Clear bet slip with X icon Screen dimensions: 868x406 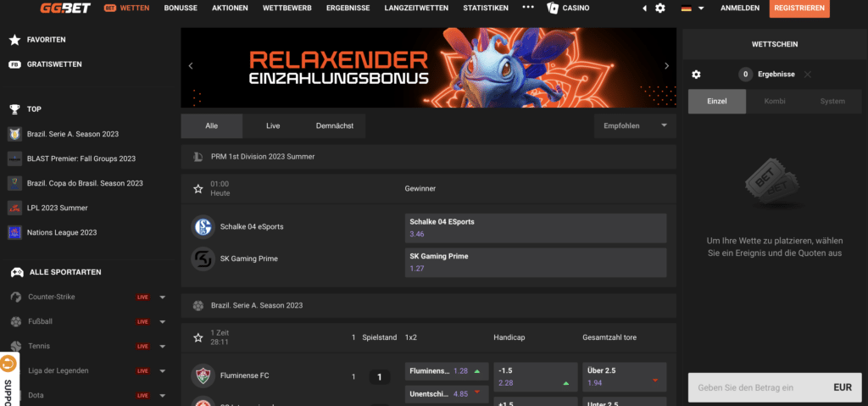pos(808,75)
